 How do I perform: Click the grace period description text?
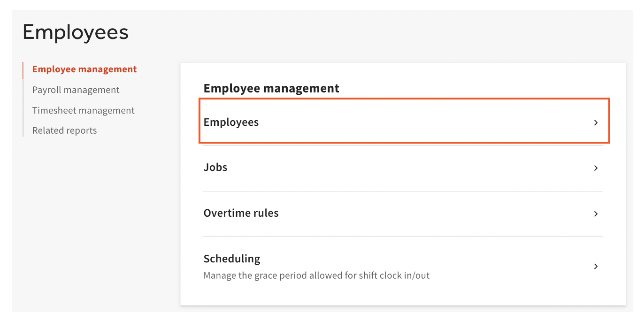point(316,275)
